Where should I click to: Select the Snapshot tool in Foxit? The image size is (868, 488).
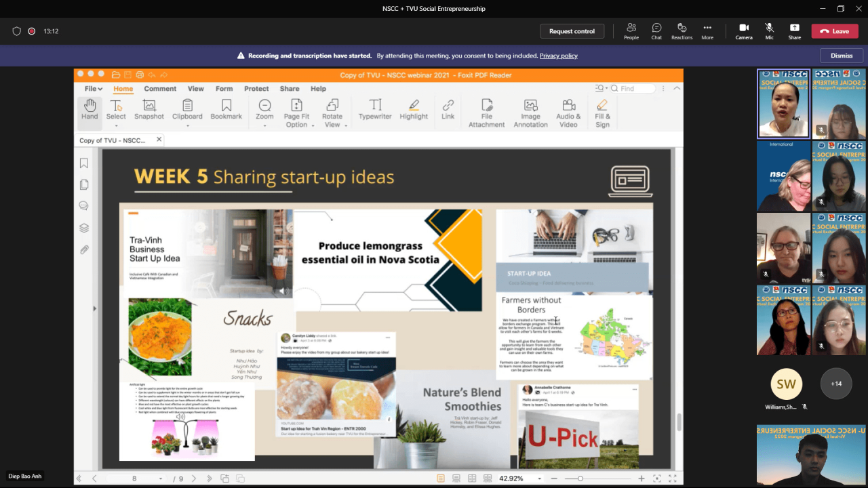click(x=149, y=110)
